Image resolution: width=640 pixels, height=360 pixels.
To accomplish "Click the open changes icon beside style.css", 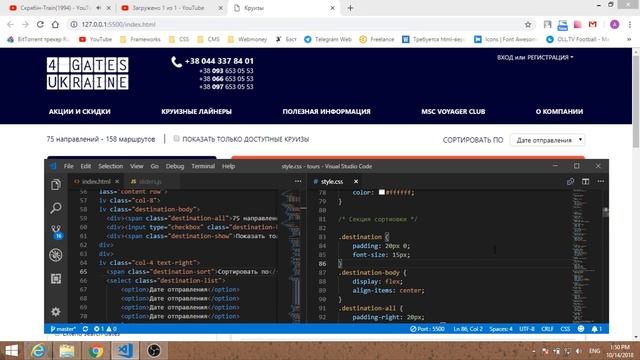I will pyautogui.click(x=570, y=181).
